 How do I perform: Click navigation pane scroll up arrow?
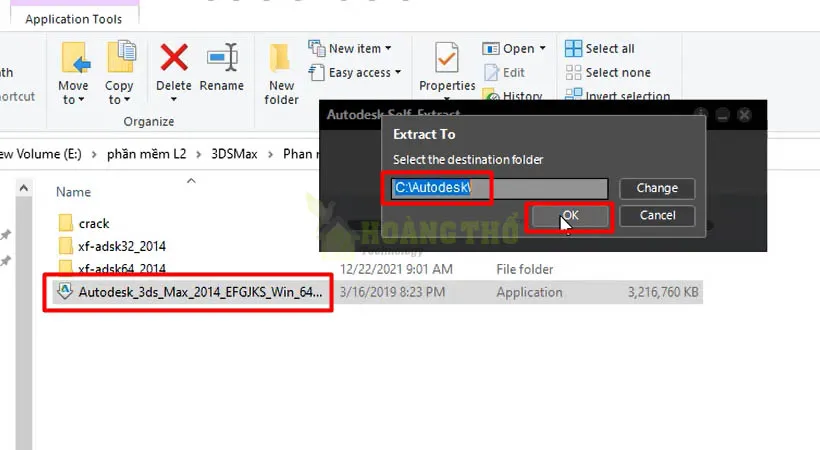24,187
